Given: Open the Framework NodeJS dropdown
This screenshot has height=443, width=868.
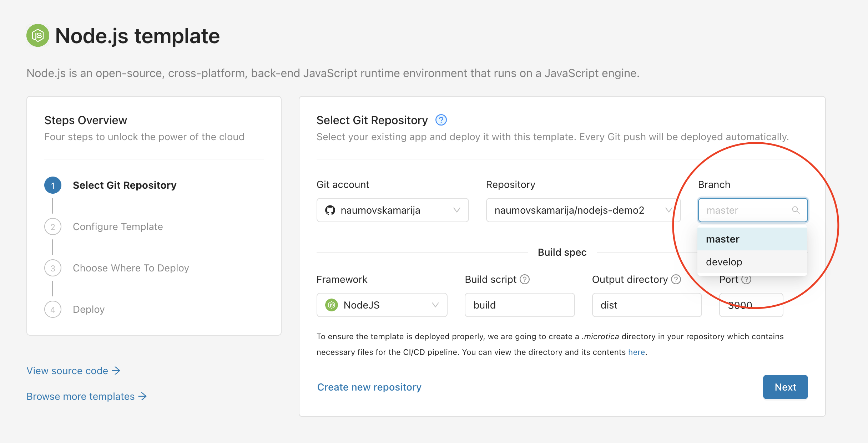Looking at the screenshot, I should click(x=382, y=305).
